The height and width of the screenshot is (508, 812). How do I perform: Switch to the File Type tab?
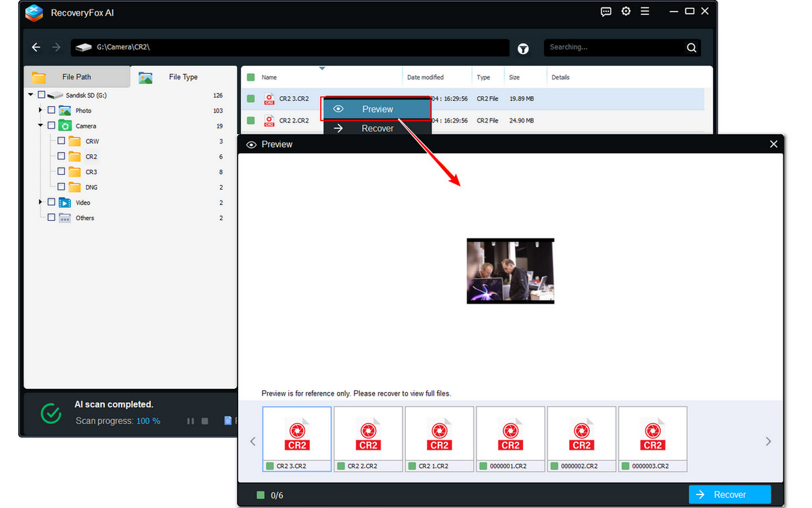(x=183, y=77)
